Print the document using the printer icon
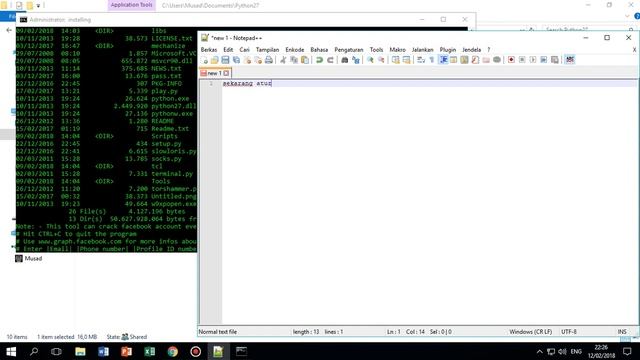Image resolution: width=640 pixels, height=360 pixels. [269, 60]
